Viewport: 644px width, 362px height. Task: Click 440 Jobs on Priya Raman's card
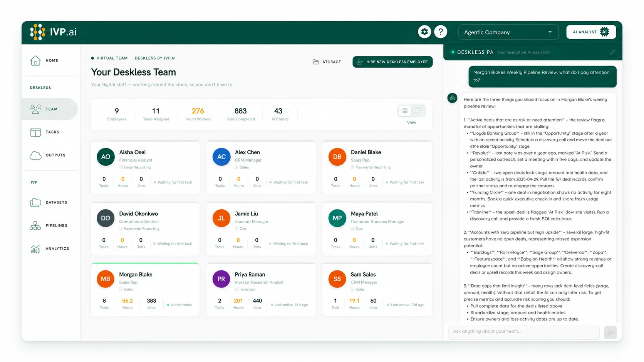[x=257, y=304]
